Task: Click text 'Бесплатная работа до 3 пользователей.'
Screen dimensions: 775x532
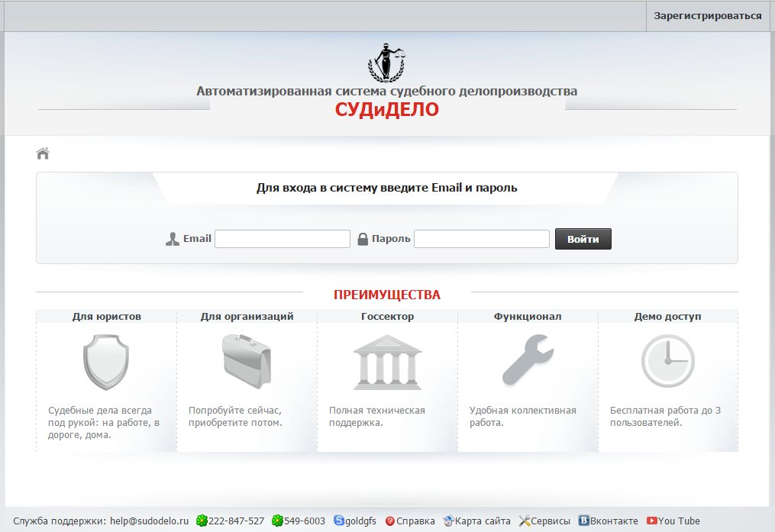Action: [665, 417]
